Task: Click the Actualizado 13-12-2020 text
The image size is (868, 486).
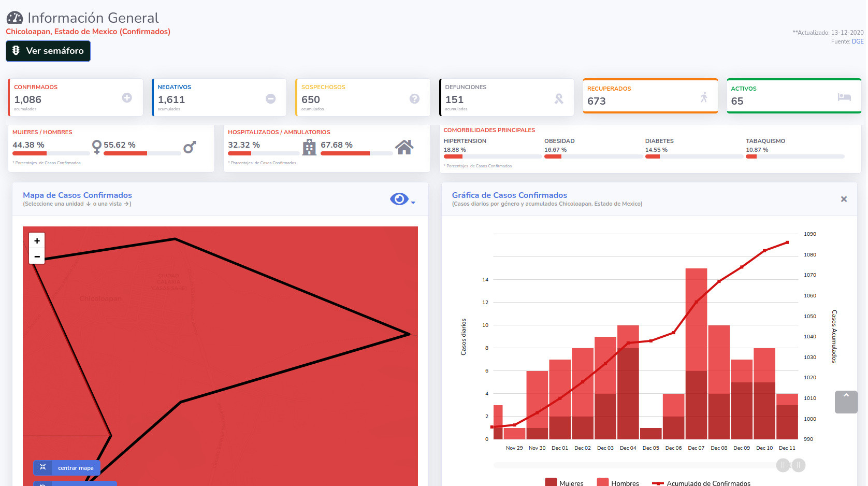Action: click(x=828, y=32)
